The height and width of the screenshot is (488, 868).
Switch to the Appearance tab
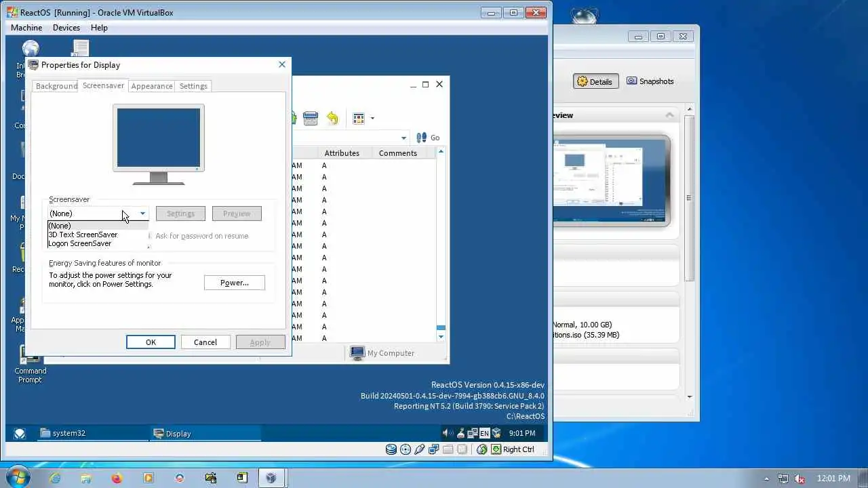152,86
